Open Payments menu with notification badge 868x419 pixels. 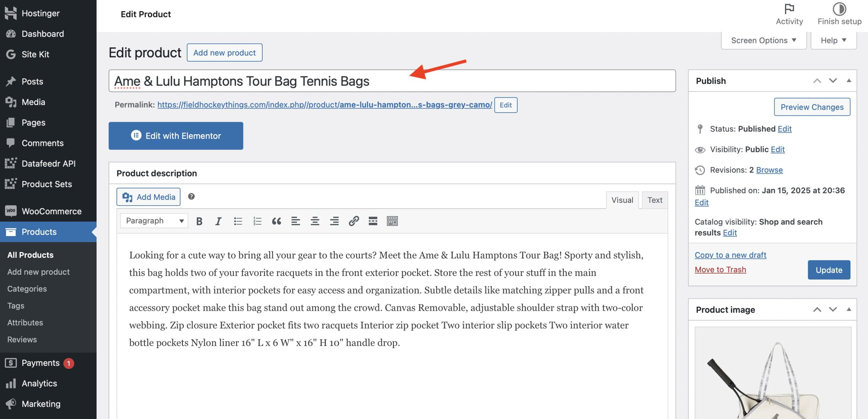pyautogui.click(x=48, y=363)
